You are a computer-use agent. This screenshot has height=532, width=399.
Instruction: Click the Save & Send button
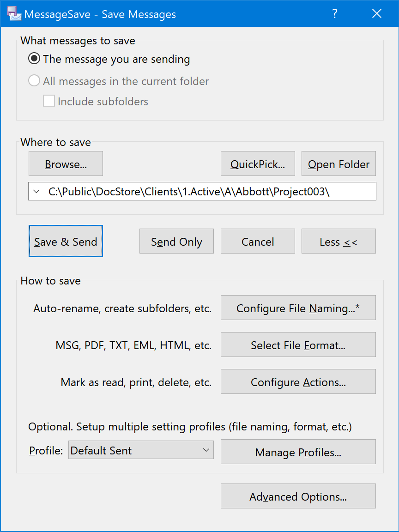[x=66, y=241]
